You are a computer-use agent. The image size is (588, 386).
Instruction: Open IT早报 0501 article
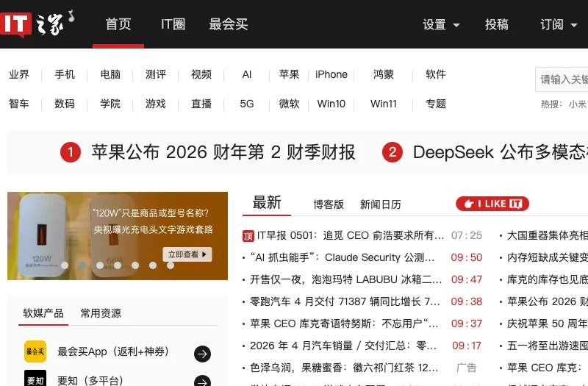pyautogui.click(x=351, y=235)
